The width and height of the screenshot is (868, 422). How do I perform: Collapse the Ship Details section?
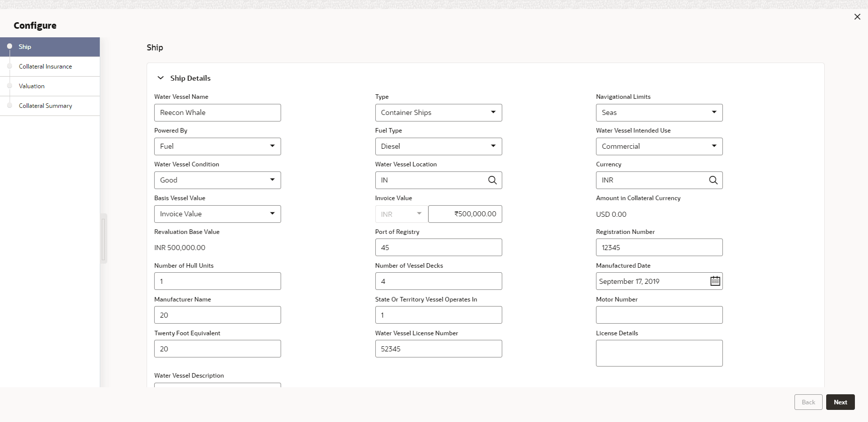tap(161, 78)
